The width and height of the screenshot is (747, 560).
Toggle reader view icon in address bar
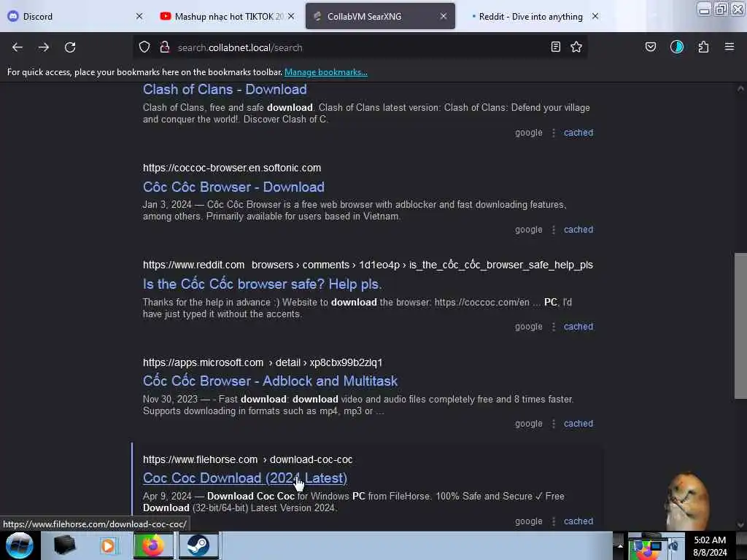click(555, 47)
